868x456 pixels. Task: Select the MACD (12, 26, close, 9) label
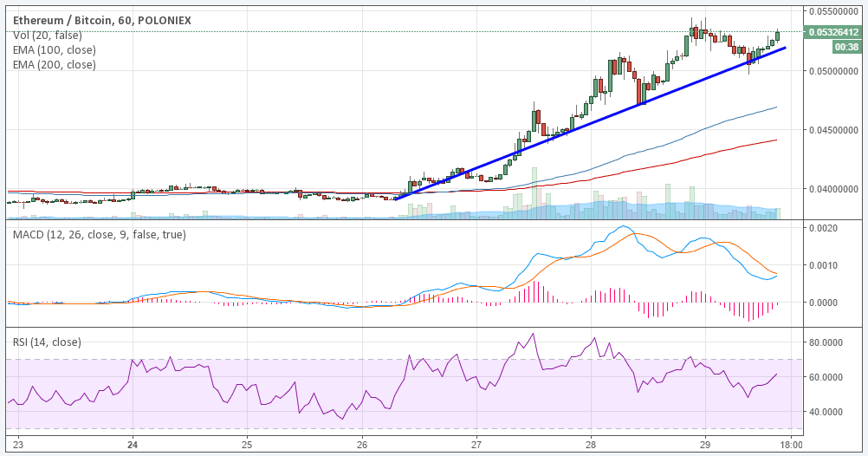point(99,234)
